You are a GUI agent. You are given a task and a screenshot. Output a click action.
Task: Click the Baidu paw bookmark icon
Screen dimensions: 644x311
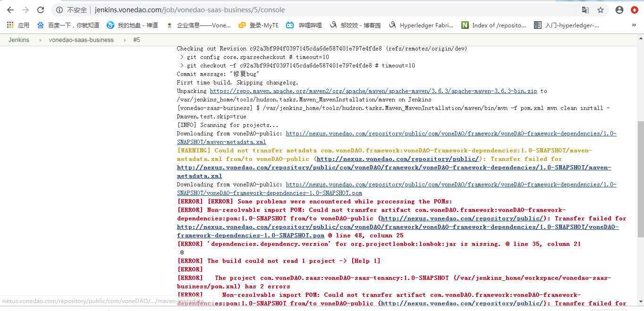point(41,25)
